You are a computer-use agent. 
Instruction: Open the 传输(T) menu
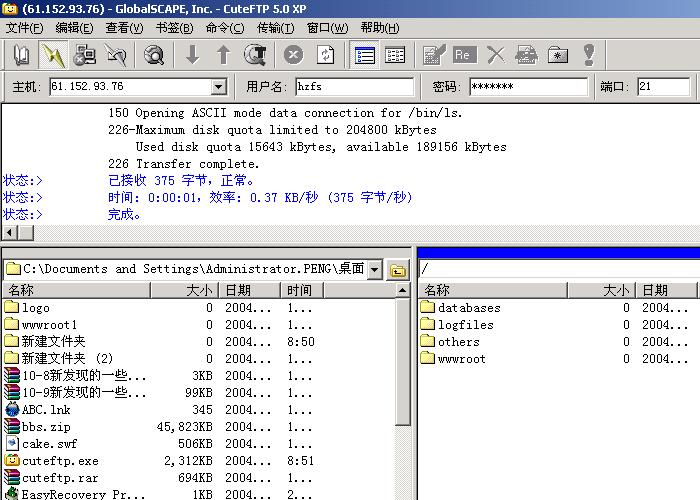(275, 28)
